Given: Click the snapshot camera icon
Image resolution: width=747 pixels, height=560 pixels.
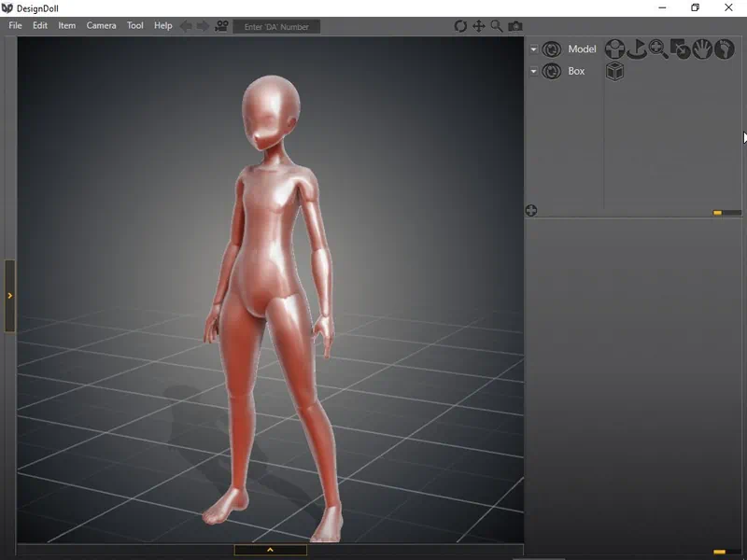Looking at the screenshot, I should [x=515, y=26].
